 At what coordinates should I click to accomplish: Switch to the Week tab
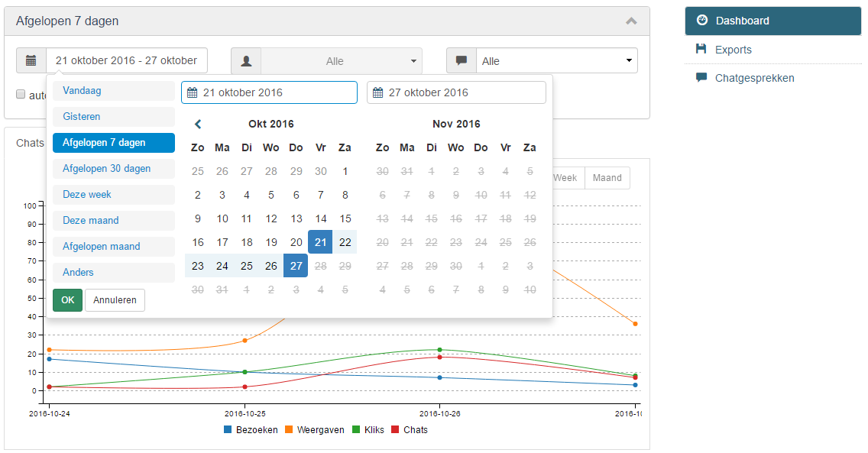pyautogui.click(x=567, y=177)
